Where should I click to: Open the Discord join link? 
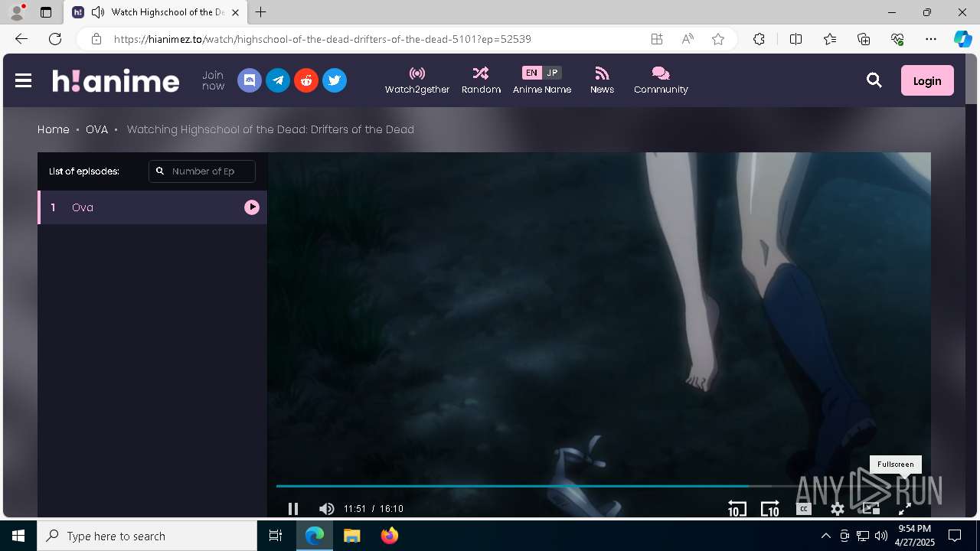click(x=250, y=80)
